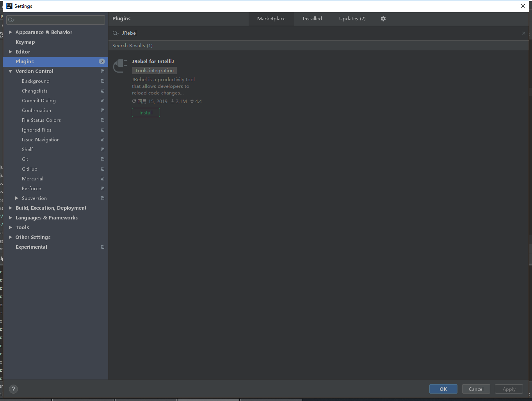Click the project-level icon beside Ignored Files
The height and width of the screenshot is (401, 532).
(102, 130)
